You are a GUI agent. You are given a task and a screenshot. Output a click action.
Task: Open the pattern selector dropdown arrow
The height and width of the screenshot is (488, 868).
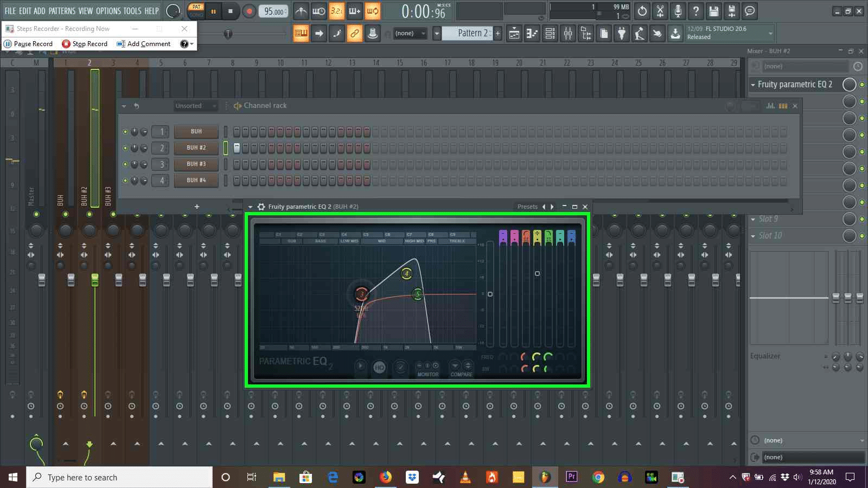tap(437, 34)
